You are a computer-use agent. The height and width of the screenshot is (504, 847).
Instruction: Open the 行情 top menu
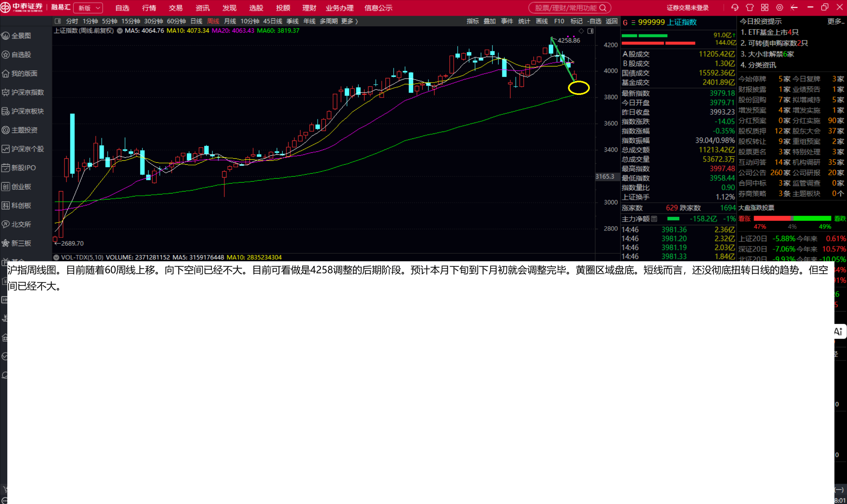[149, 8]
